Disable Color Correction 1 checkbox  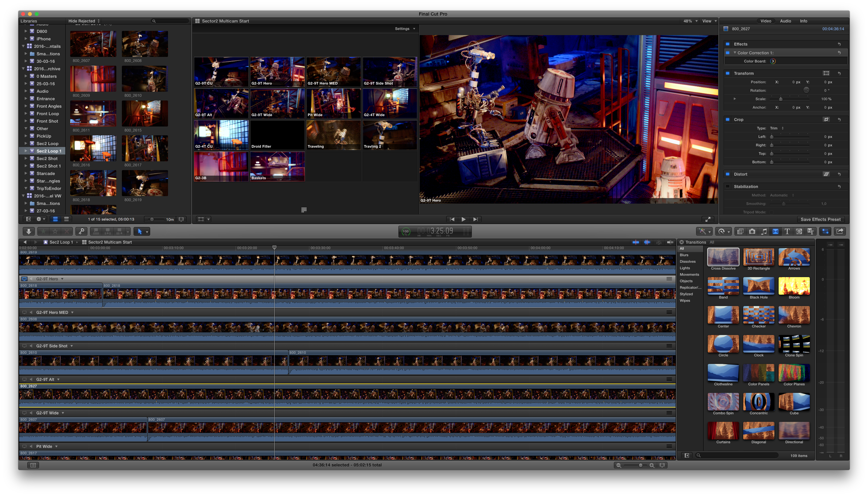click(728, 53)
